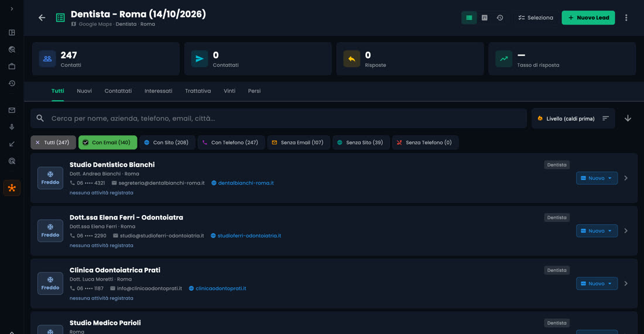Visit clinicaodontoprati.it website link
This screenshot has width=644, height=334.
[221, 288]
